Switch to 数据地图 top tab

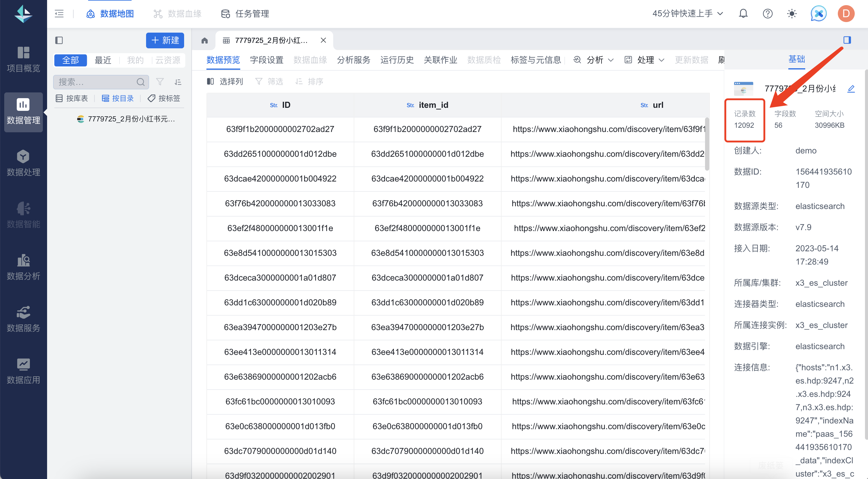coord(110,14)
